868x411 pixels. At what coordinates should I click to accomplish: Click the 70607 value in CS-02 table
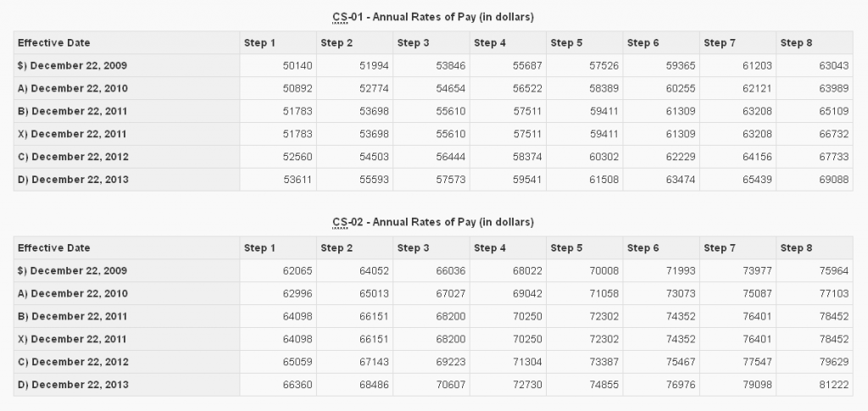point(448,385)
